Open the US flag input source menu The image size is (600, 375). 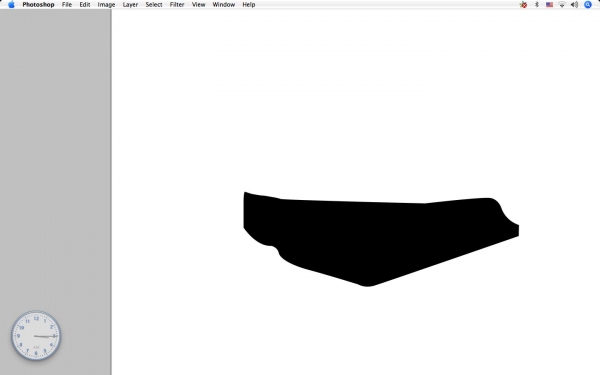(549, 5)
